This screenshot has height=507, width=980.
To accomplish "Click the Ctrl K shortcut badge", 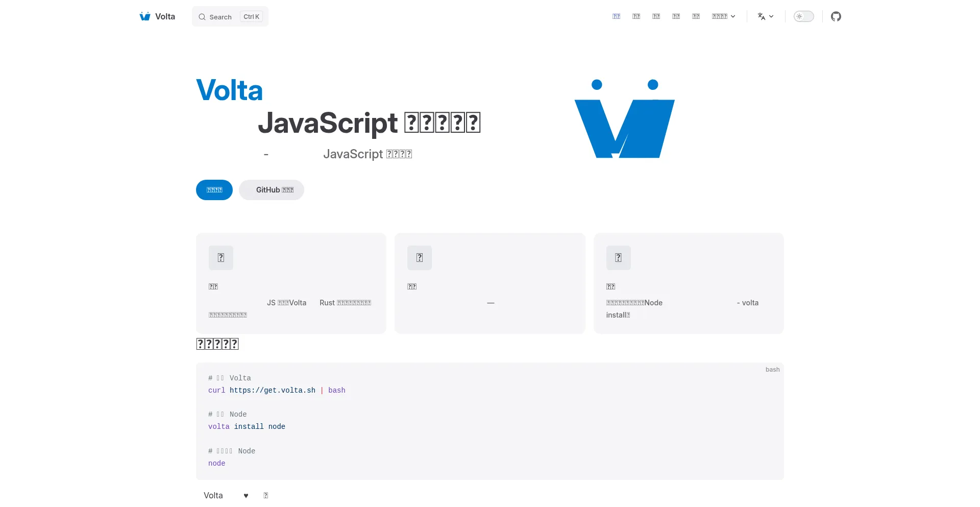I will coord(251,17).
